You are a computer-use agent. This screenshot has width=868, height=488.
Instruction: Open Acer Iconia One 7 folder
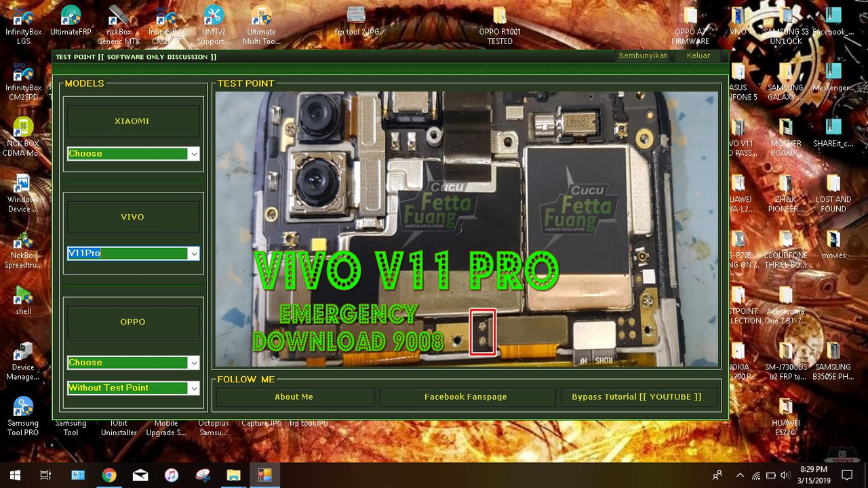coord(786,304)
